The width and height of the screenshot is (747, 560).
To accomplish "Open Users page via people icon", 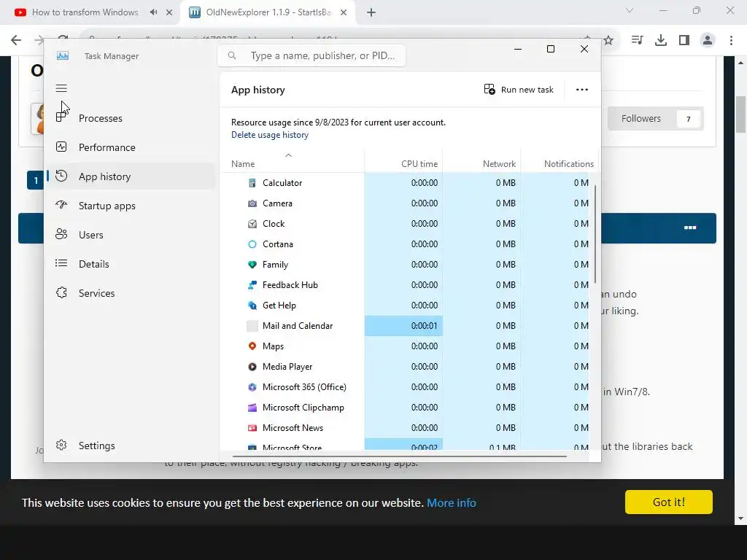I will click(x=61, y=234).
